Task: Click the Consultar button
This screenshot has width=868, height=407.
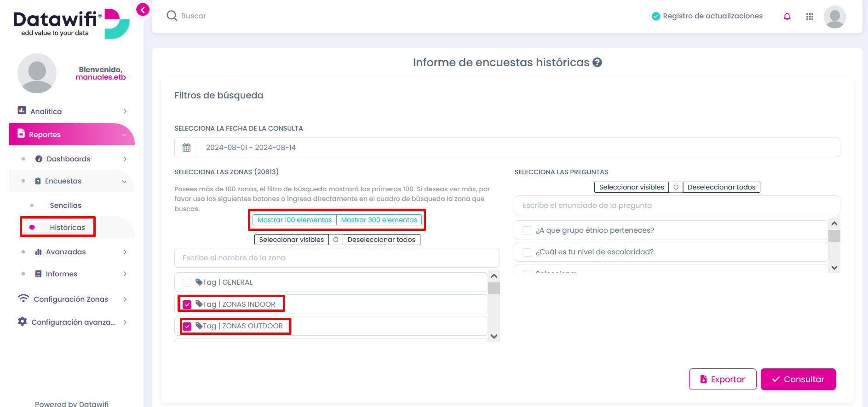Action: [x=798, y=379]
